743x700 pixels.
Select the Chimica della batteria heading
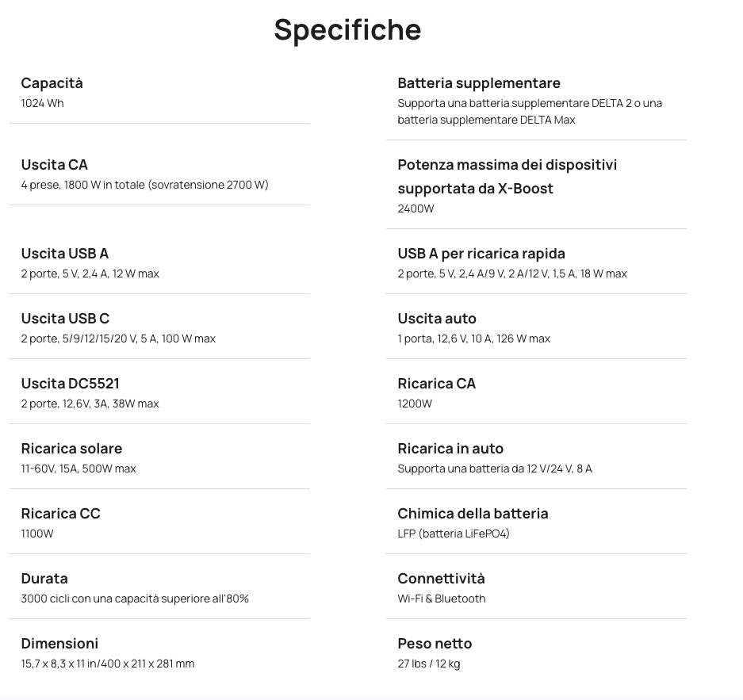473,514
